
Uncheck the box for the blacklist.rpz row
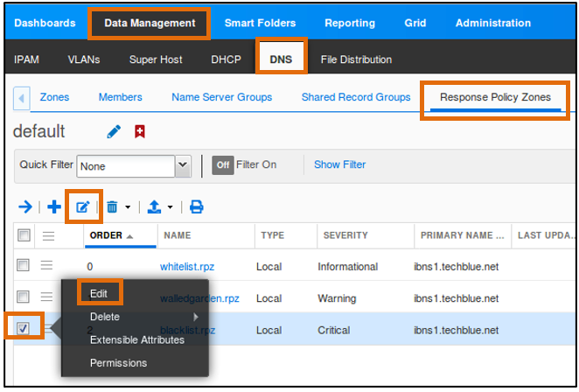(23, 328)
